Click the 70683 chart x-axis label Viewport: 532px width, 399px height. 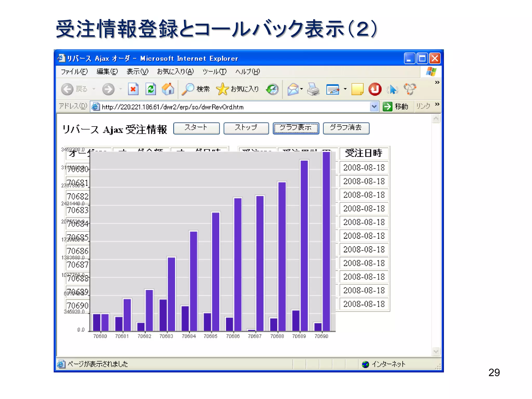tap(166, 336)
